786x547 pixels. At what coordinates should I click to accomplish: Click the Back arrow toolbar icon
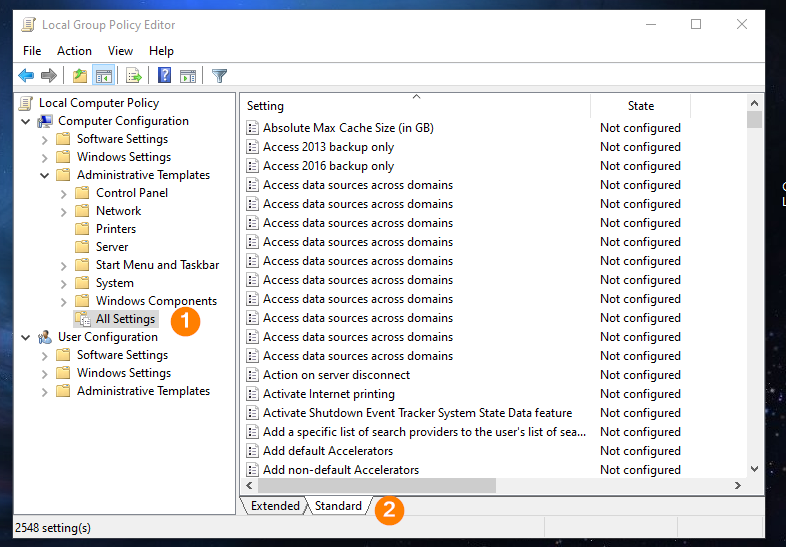point(26,76)
